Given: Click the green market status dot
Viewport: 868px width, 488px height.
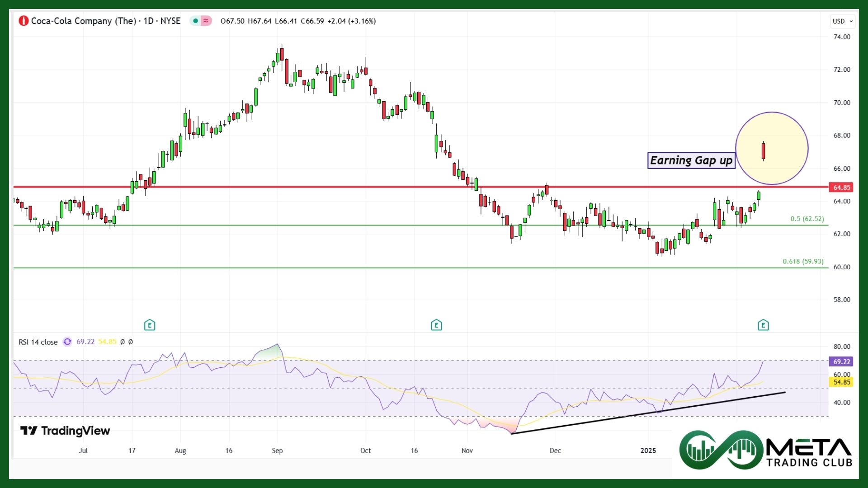Looking at the screenshot, I should click(195, 21).
